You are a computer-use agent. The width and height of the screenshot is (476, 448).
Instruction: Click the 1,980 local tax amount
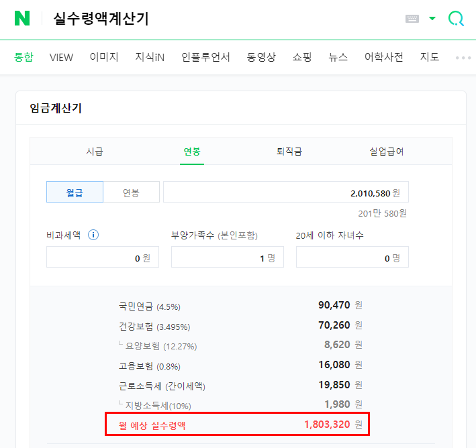coord(337,404)
